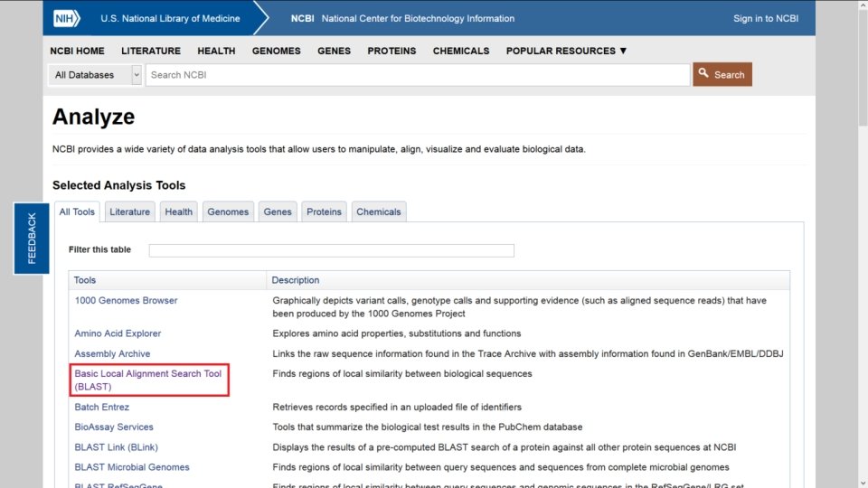Switch to the Genomes tab
868x488 pixels.
tap(228, 211)
